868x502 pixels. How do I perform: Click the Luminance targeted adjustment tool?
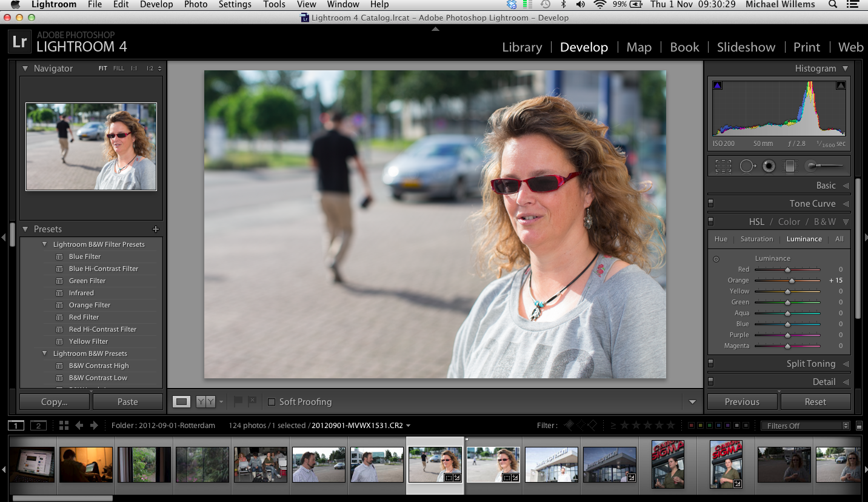click(x=716, y=259)
